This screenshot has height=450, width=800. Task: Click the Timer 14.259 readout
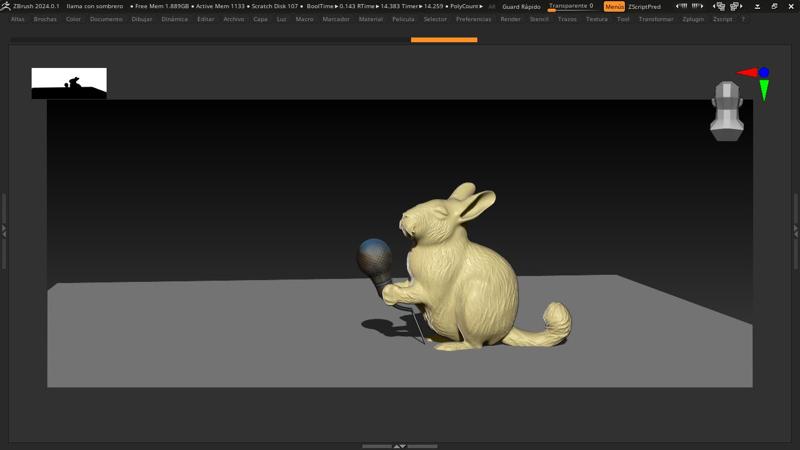421,6
